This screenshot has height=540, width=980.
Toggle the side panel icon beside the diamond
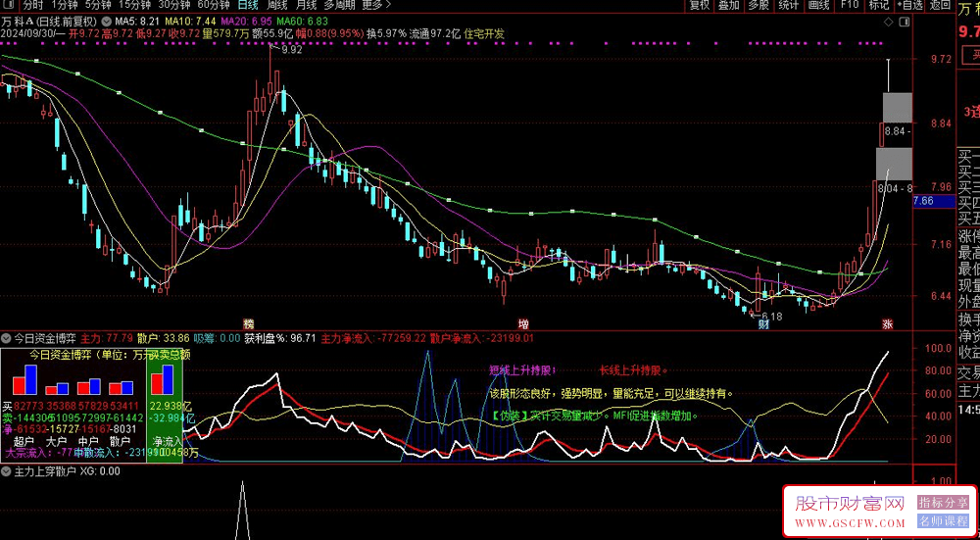coord(904,22)
